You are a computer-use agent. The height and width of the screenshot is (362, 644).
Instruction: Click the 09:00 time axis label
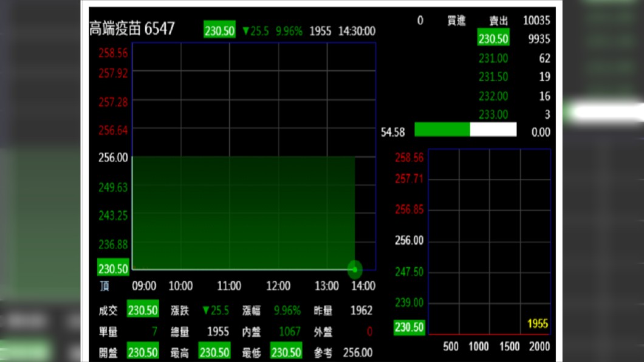144,285
